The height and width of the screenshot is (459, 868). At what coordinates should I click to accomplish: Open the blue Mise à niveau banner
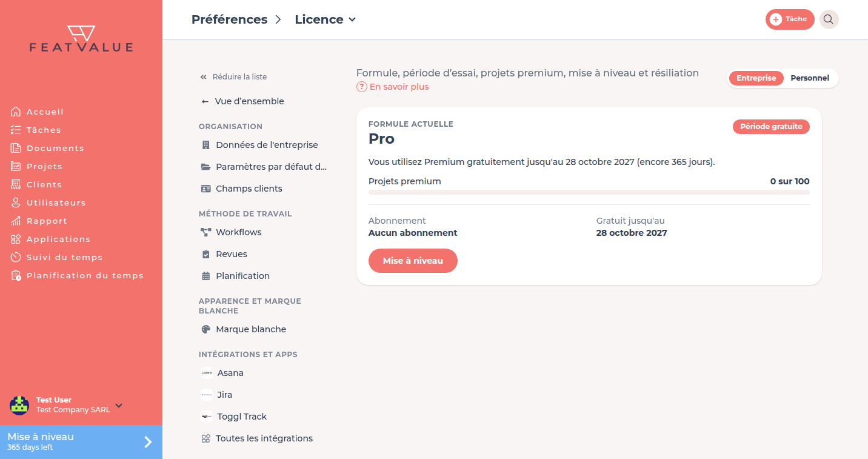[x=81, y=442]
